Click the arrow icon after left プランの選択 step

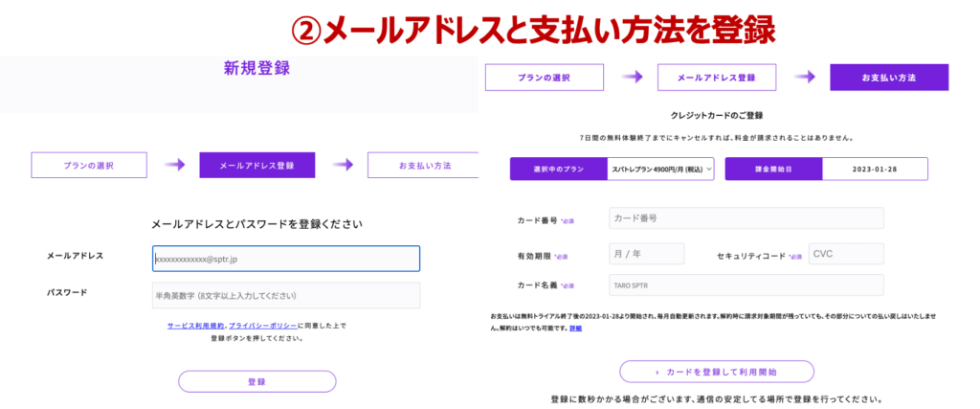[x=173, y=166]
